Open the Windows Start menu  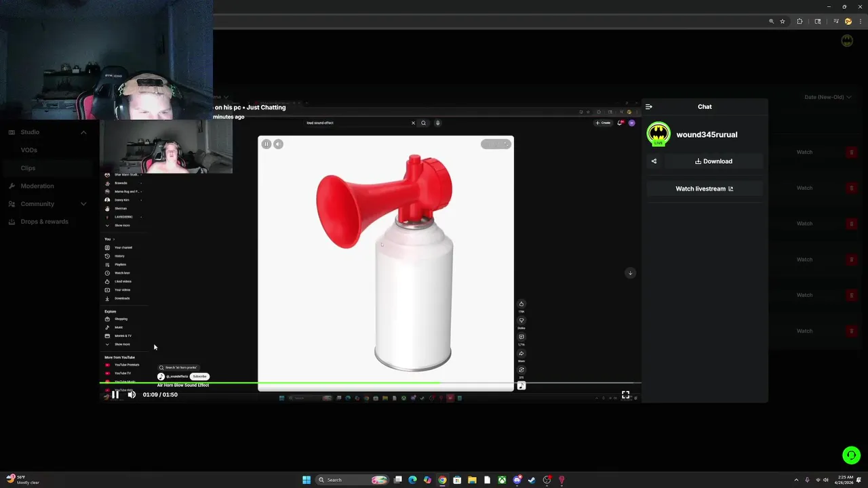tap(307, 480)
